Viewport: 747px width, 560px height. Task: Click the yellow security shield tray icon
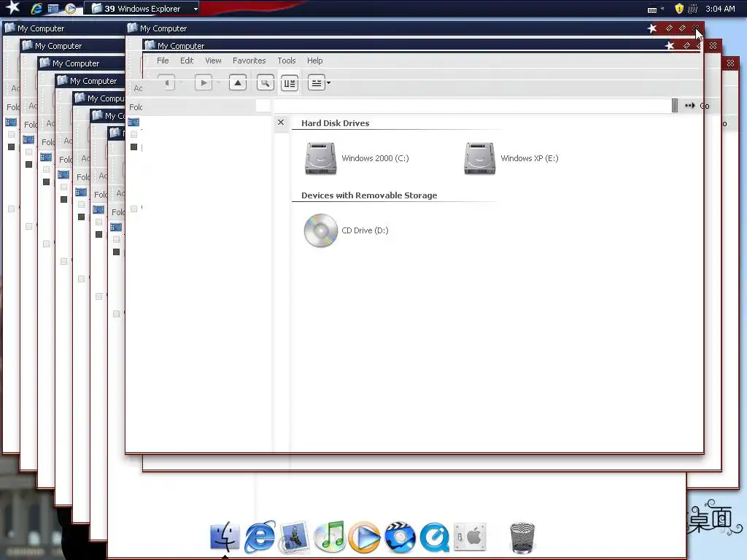679,9
